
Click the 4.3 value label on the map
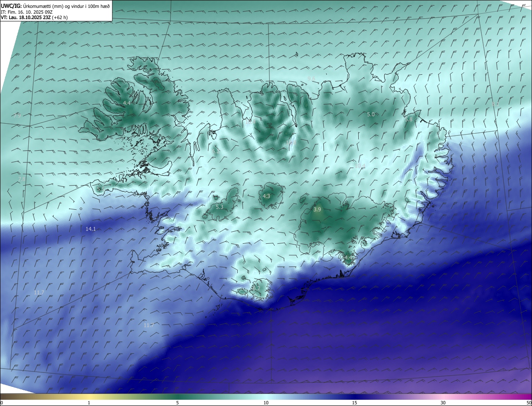click(x=266, y=196)
